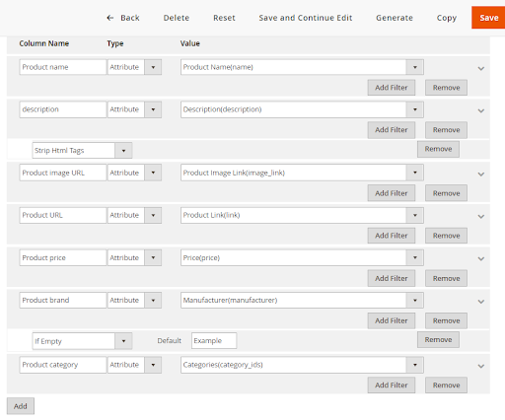The height and width of the screenshot is (420, 505).
Task: Remove the Product URL column row
Action: (446, 236)
